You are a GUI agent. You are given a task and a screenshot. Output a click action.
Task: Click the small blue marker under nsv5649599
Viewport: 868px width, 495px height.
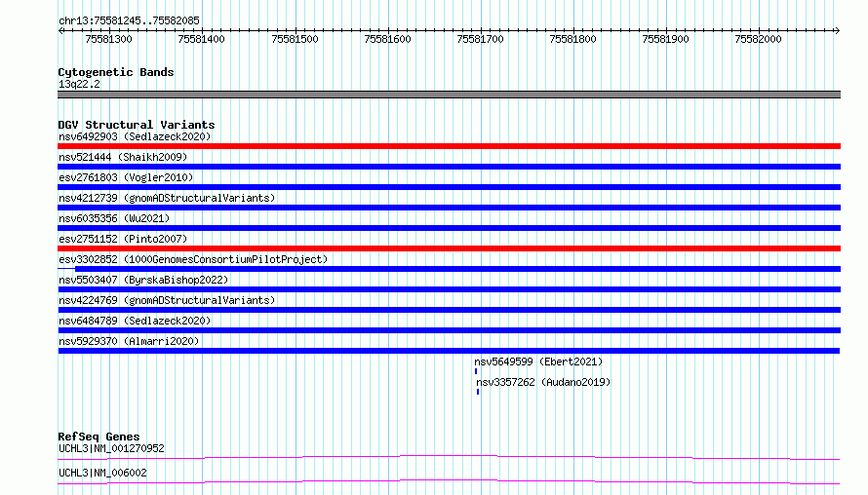click(476, 371)
